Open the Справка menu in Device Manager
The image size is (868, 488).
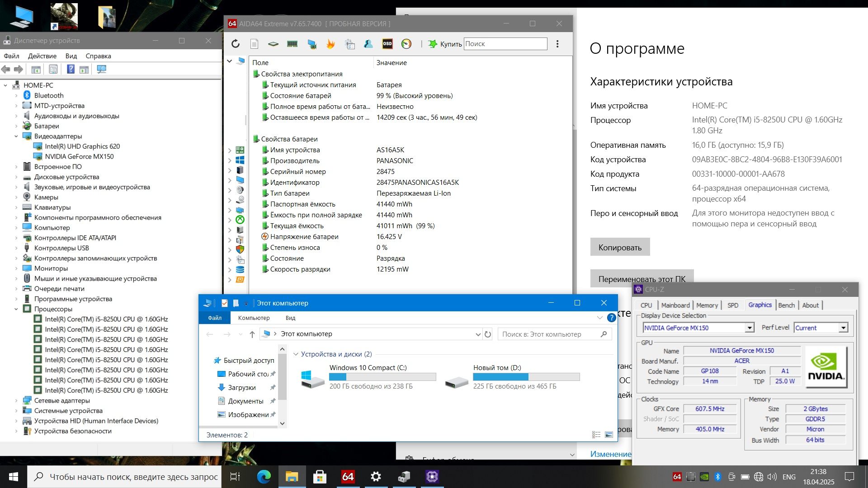[98, 56]
